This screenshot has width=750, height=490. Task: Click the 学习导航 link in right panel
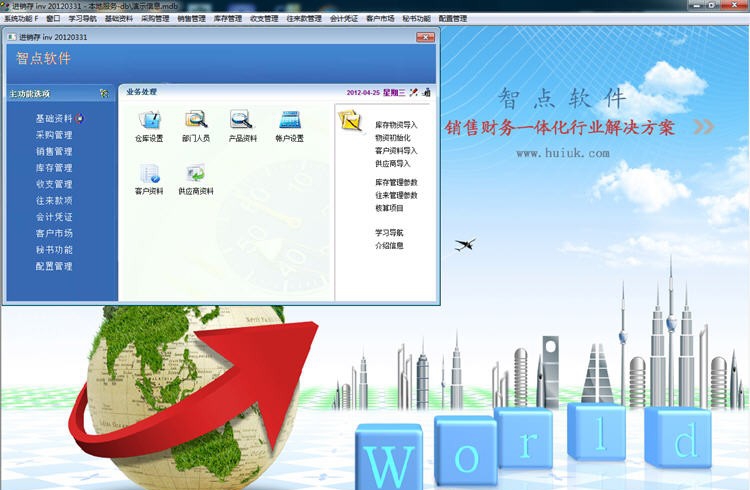coord(389,233)
